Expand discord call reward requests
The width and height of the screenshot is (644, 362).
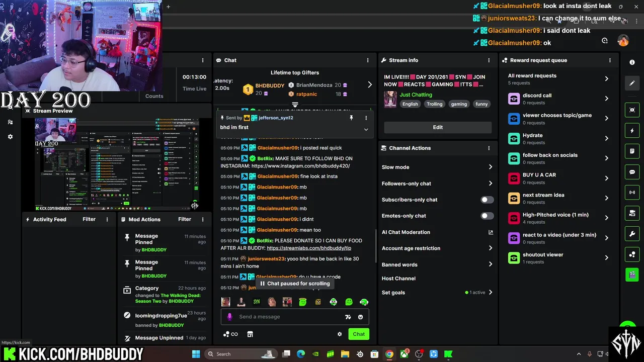tap(558, 99)
